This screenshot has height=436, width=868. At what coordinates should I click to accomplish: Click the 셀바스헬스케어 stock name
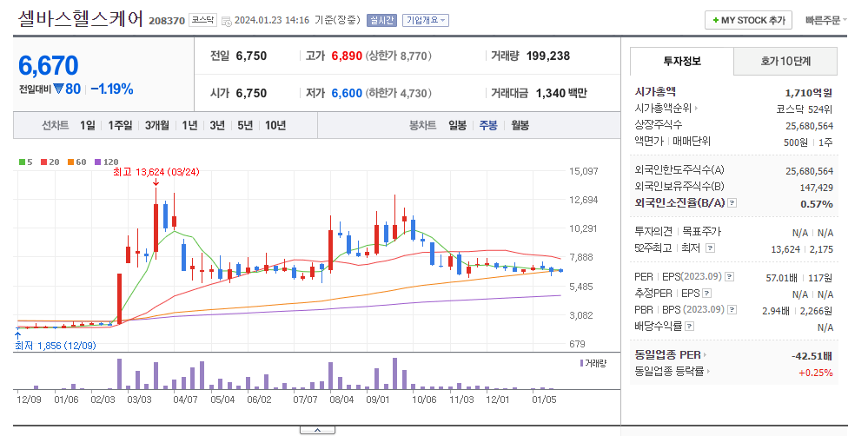81,19
